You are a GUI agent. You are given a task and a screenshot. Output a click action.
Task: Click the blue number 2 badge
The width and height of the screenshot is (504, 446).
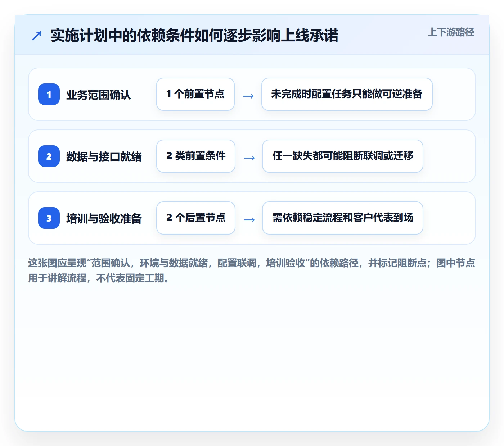coord(49,156)
